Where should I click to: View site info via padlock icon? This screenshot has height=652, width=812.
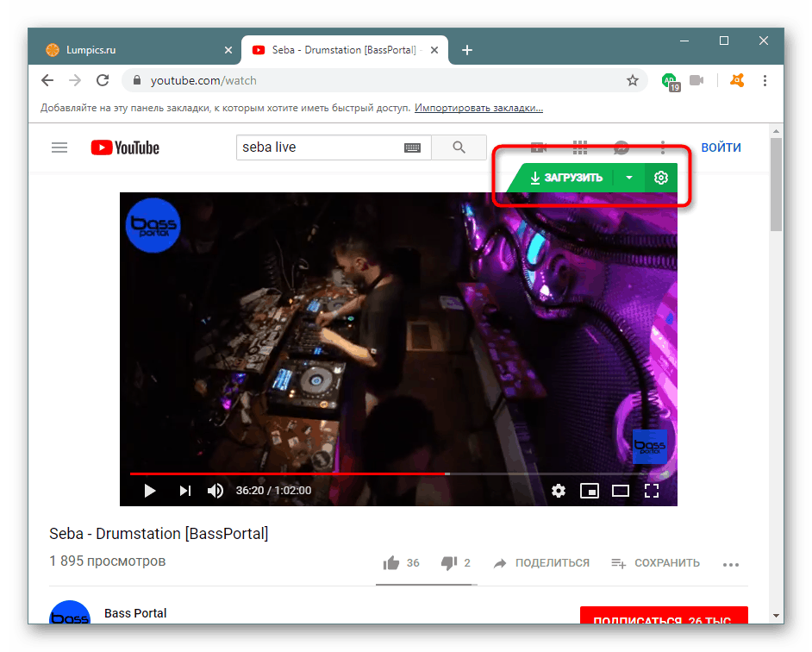click(x=137, y=80)
